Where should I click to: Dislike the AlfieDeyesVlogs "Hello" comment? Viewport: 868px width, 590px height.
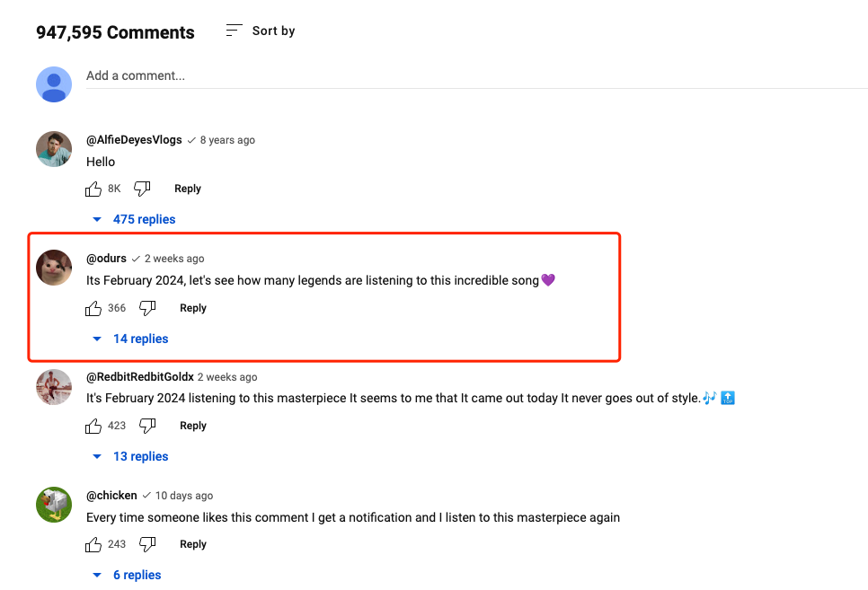point(142,189)
